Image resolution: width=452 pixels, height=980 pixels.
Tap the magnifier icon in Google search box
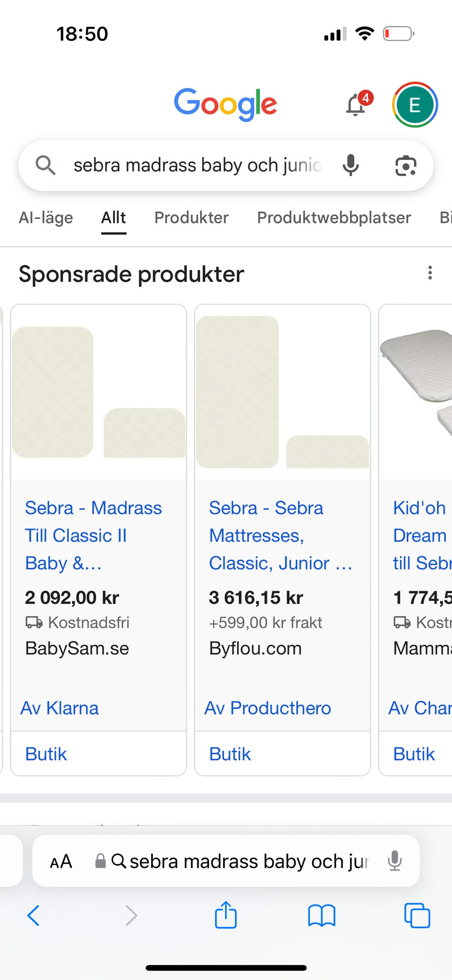point(46,165)
